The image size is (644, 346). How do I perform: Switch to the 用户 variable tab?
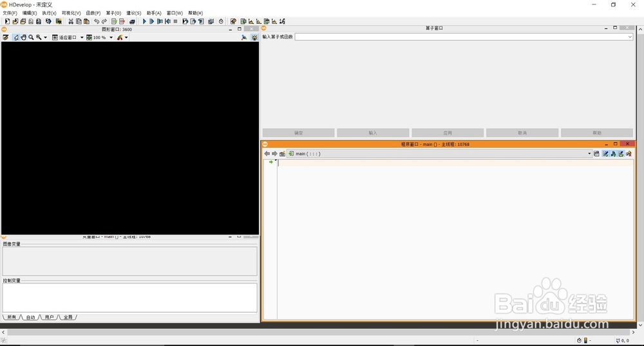(x=50, y=317)
